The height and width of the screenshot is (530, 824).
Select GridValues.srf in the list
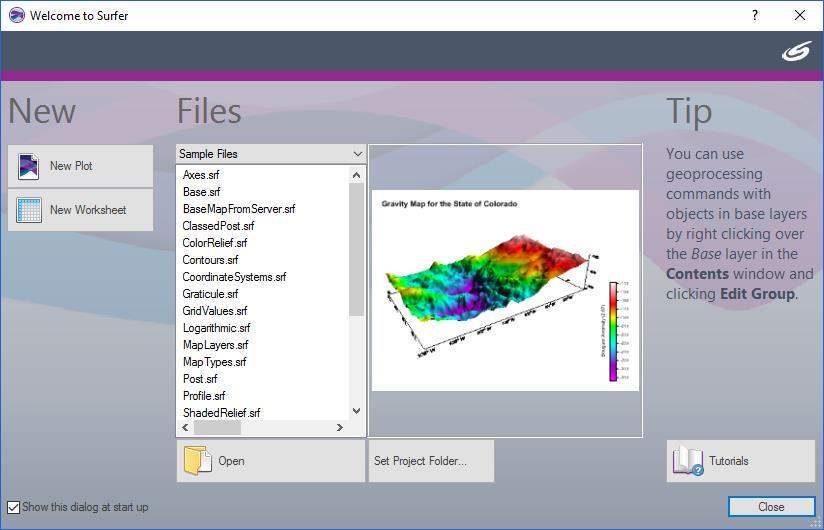point(214,311)
